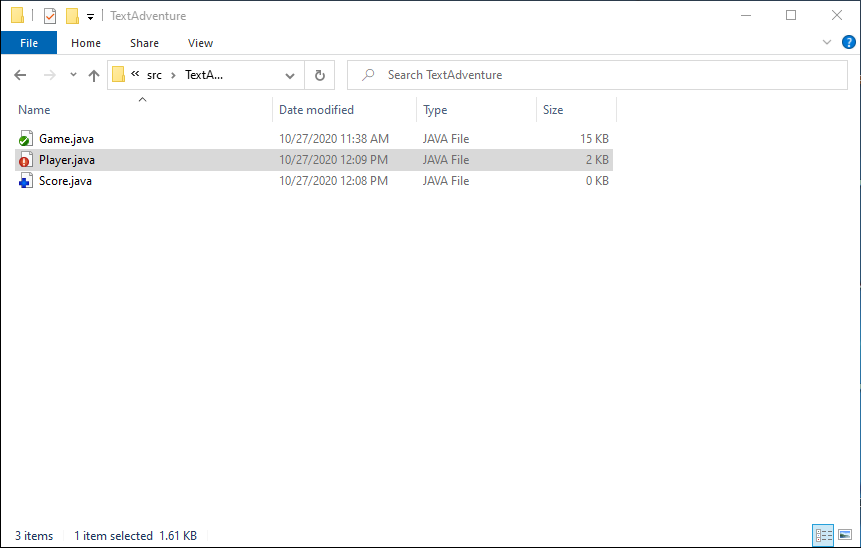Customize Quick Access Toolbar dropdown arrow
Image resolution: width=861 pixels, height=548 pixels.
tap(90, 16)
